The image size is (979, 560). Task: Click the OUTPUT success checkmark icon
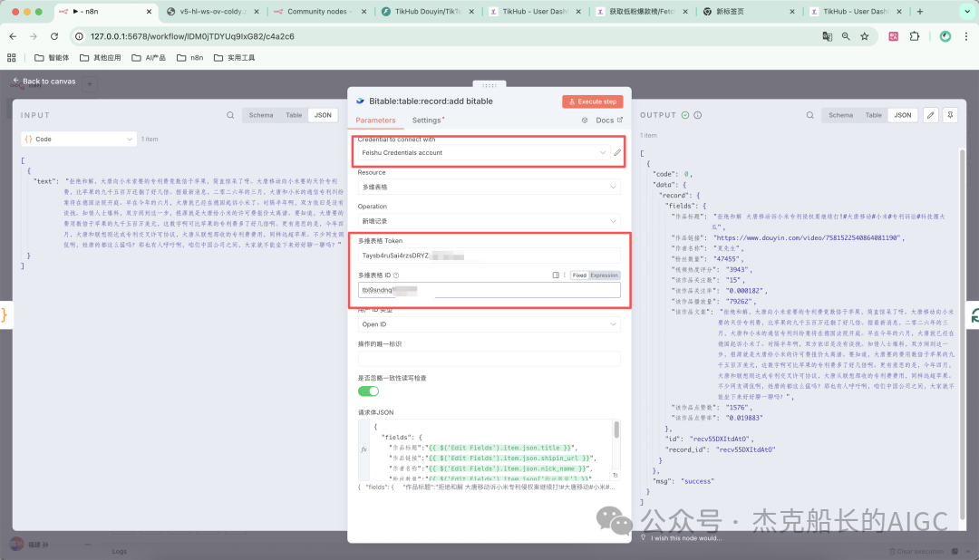point(685,115)
